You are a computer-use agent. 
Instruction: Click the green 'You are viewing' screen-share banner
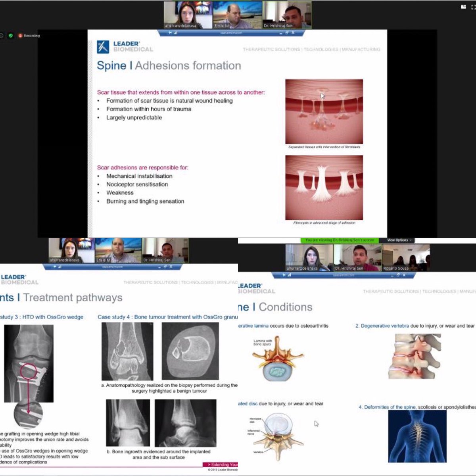[340, 240]
